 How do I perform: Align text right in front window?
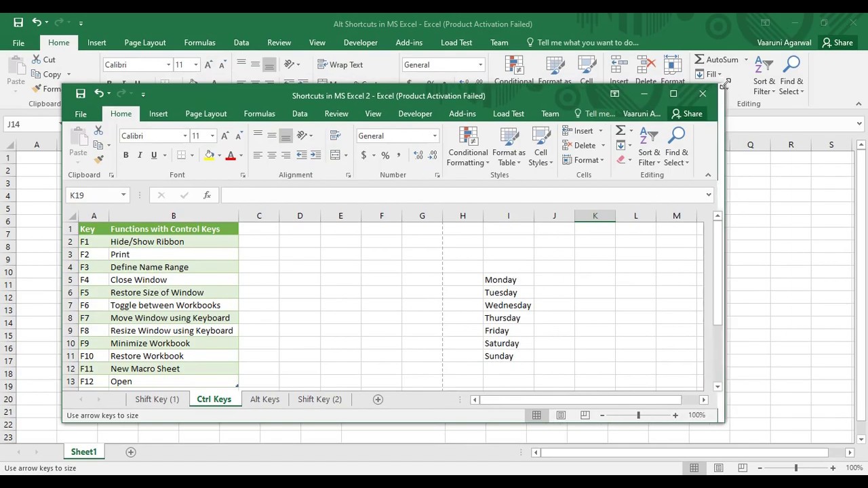[286, 155]
